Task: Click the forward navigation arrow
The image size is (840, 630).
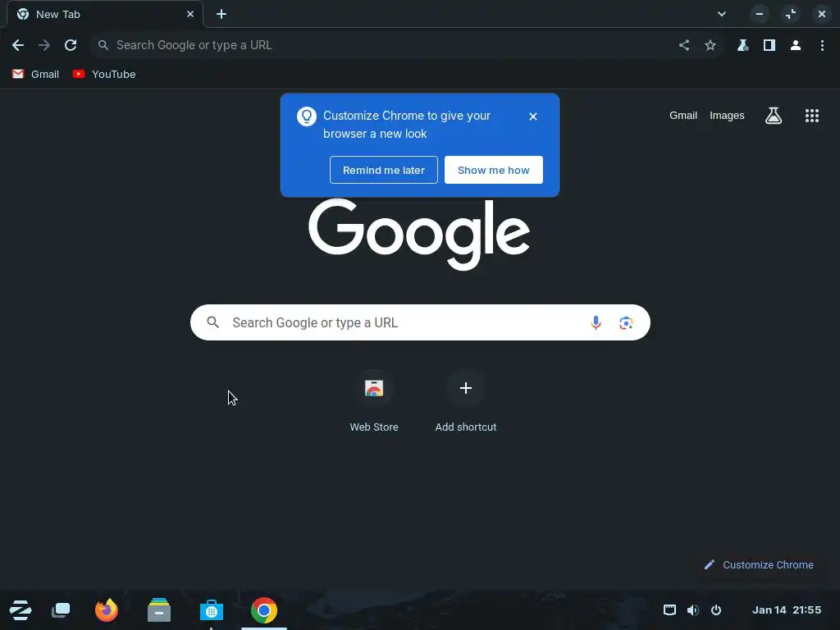Action: point(44,45)
